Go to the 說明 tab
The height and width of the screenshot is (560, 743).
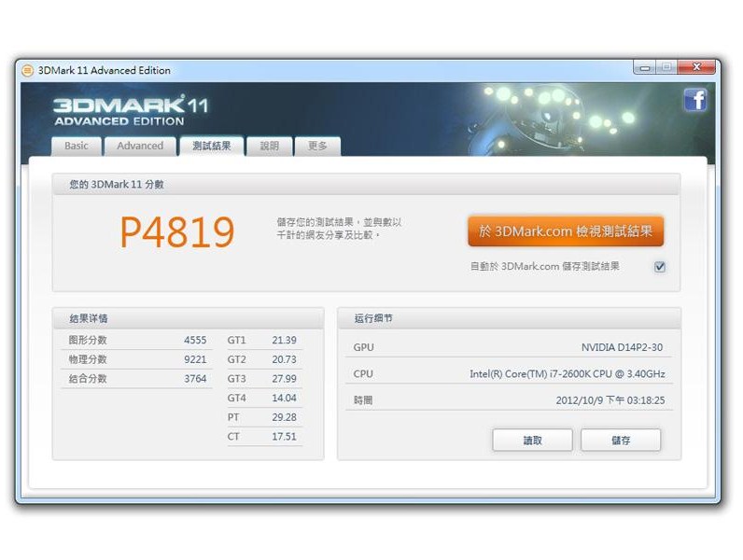(269, 147)
